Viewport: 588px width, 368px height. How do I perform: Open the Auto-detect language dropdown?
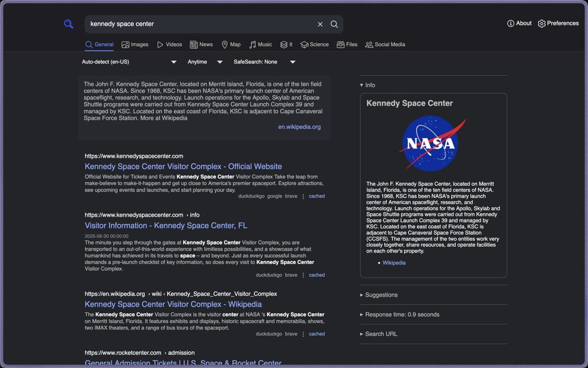click(129, 62)
